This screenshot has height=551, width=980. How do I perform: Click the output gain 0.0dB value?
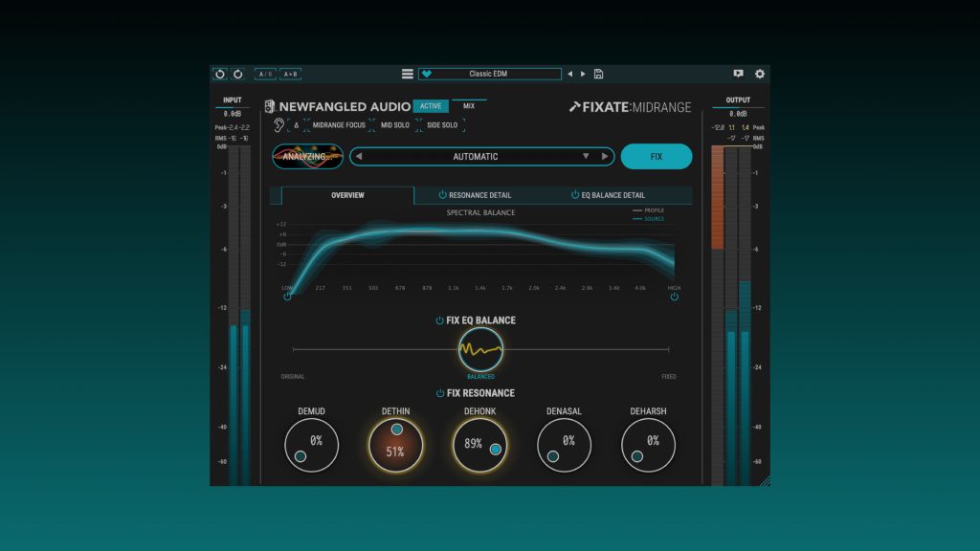(x=738, y=115)
